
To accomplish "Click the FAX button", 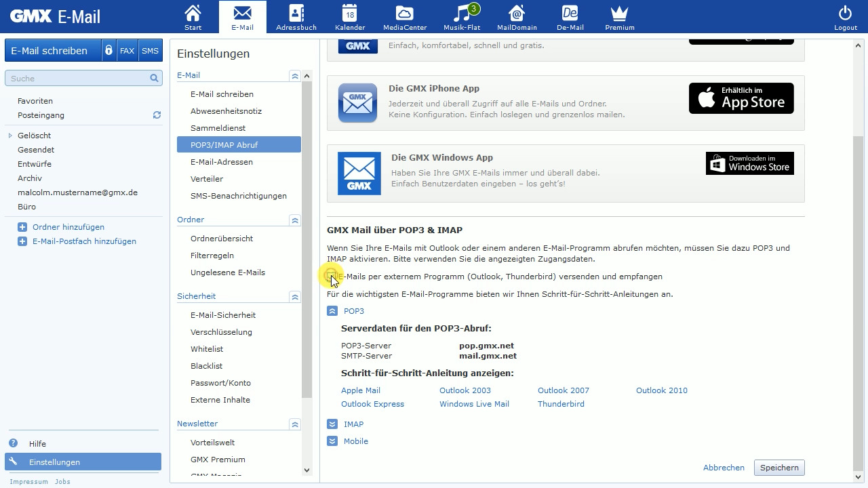I will click(127, 51).
